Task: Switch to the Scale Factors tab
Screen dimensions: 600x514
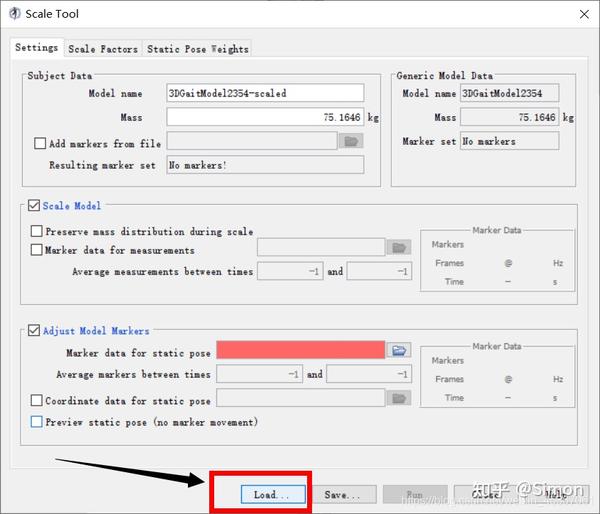Action: click(x=103, y=49)
